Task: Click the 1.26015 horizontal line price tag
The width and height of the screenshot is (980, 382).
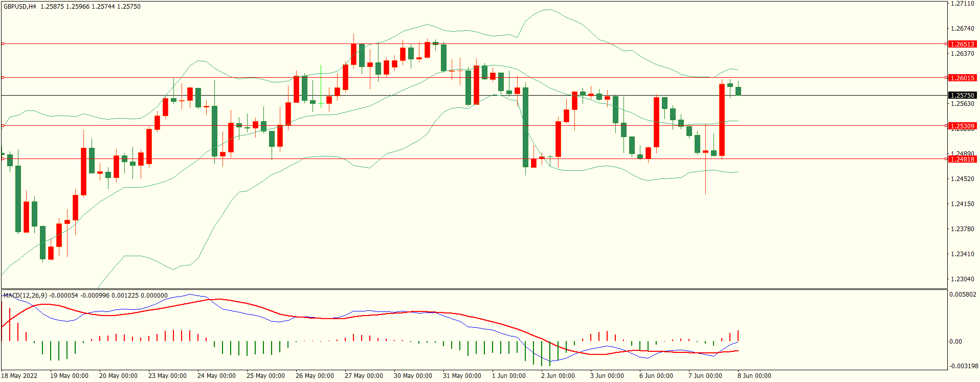Action: pos(962,78)
